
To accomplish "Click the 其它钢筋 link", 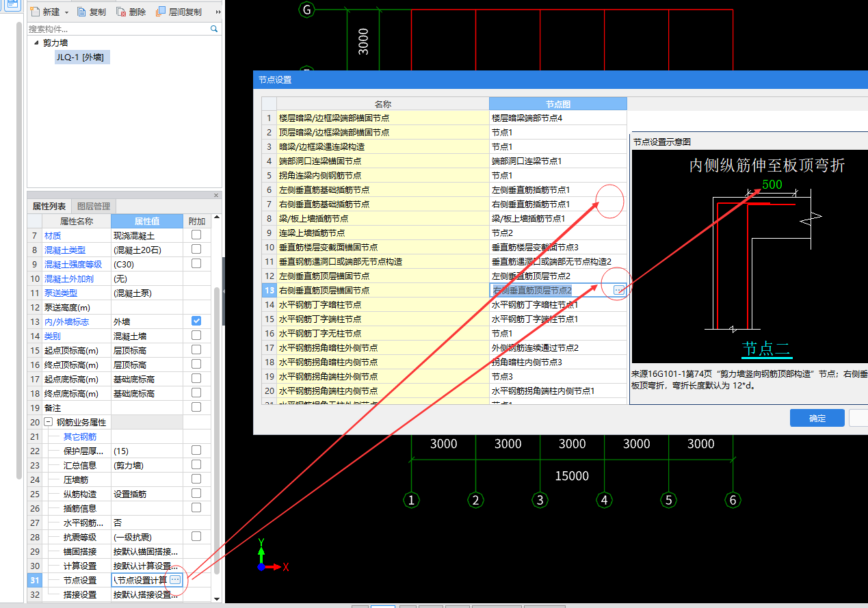I will coord(80,436).
